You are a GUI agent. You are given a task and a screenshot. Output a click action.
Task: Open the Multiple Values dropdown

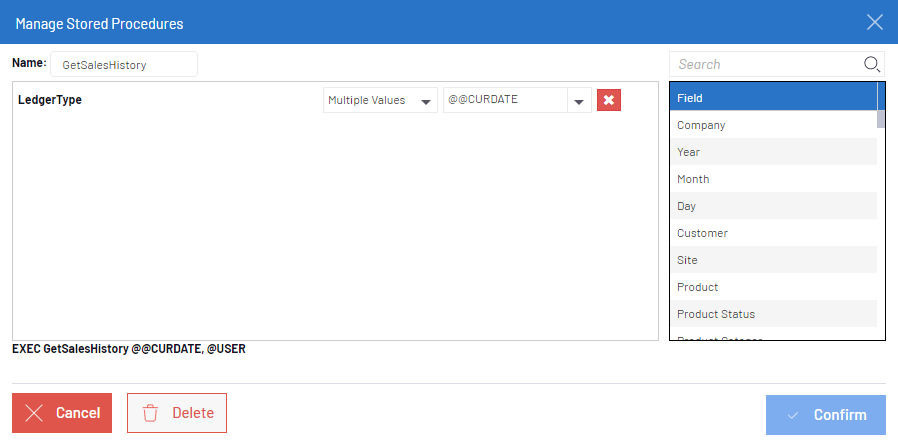click(x=380, y=100)
